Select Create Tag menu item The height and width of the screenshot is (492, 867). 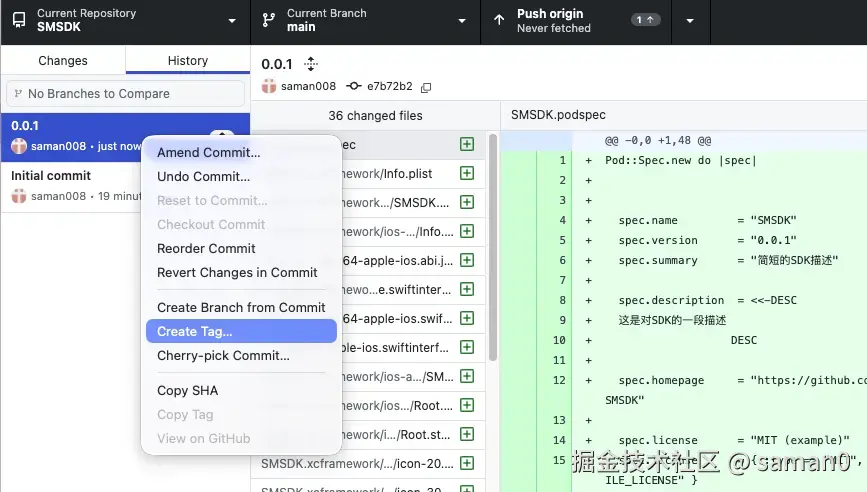242,331
